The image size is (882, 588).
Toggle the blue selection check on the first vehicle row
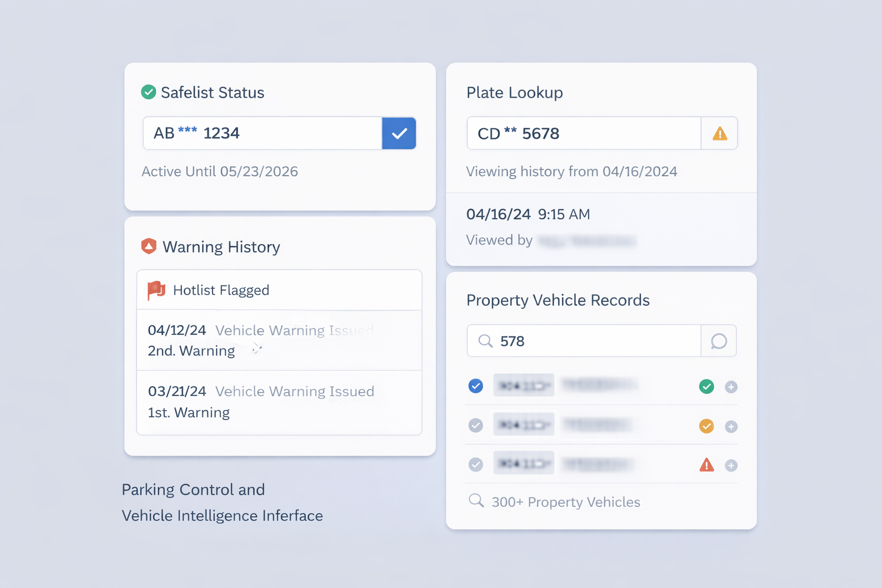point(475,386)
